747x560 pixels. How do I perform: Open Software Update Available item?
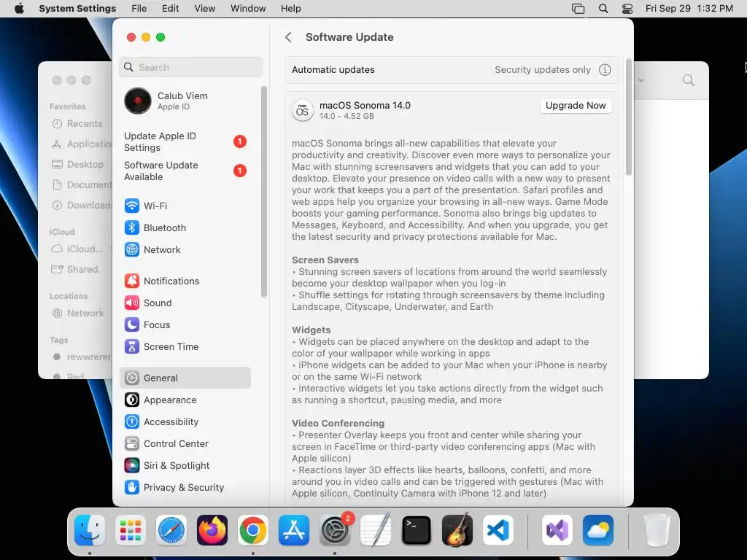tap(185, 171)
